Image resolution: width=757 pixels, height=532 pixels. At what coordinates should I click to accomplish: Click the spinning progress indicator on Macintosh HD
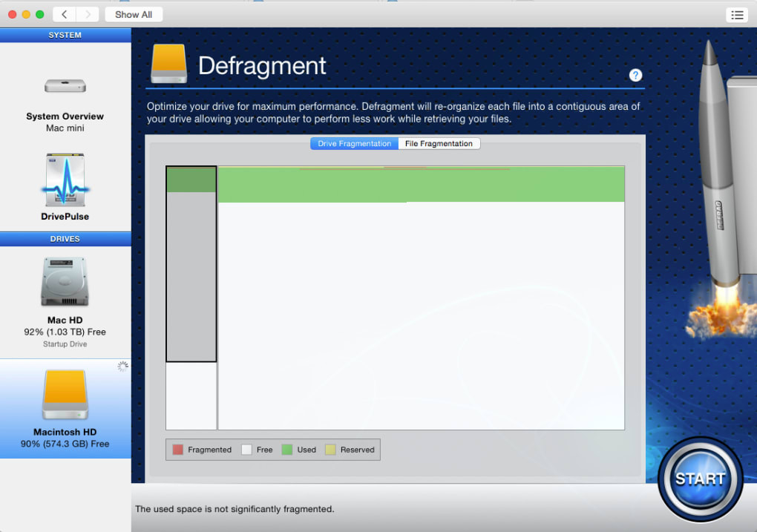(x=122, y=367)
